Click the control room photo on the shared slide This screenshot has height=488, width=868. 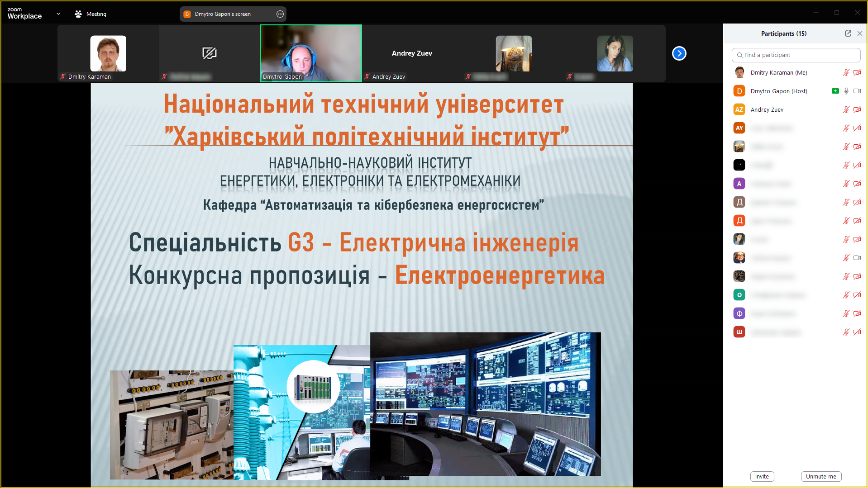(486, 404)
